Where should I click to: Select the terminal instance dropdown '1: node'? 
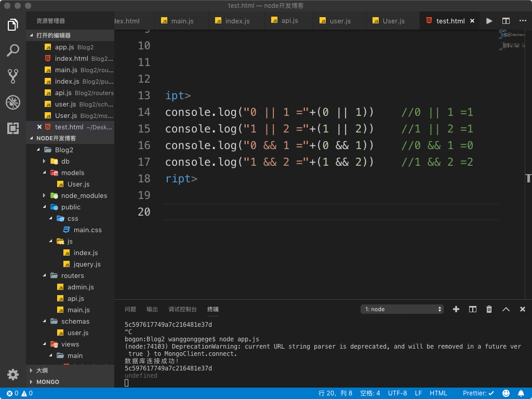click(402, 309)
